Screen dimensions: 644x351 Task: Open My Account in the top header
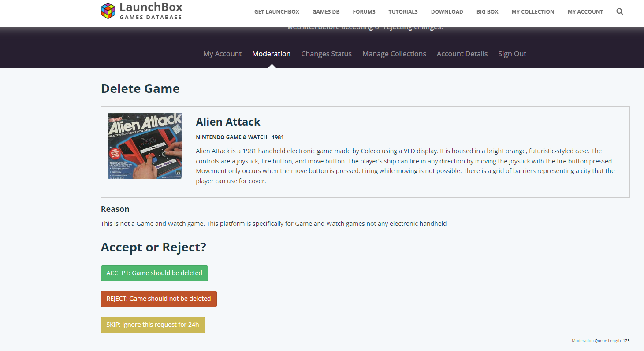click(585, 12)
